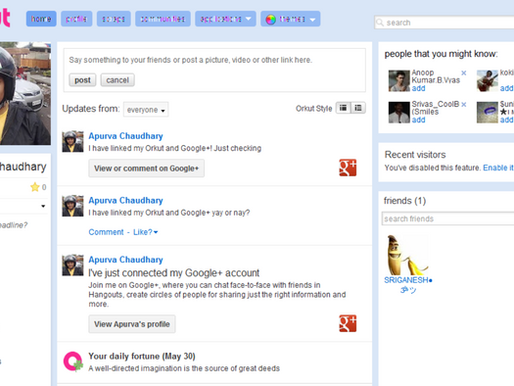
Task: Click Srivas_CoolB profile photo
Action: click(x=399, y=112)
